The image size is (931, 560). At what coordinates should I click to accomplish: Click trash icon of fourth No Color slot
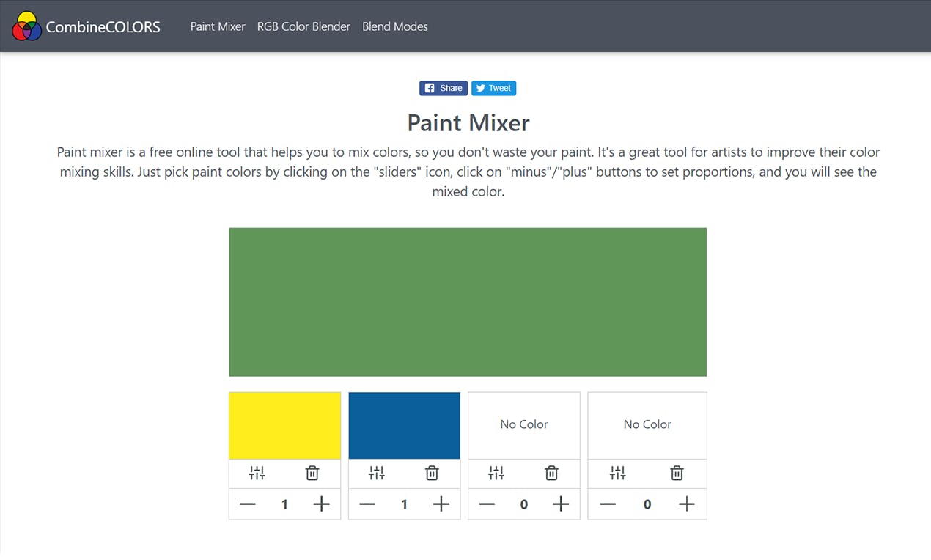[677, 474]
